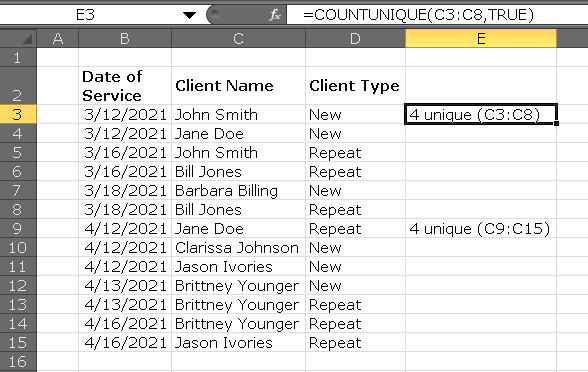
Task: Select row 9 header
Action: pyautogui.click(x=18, y=228)
